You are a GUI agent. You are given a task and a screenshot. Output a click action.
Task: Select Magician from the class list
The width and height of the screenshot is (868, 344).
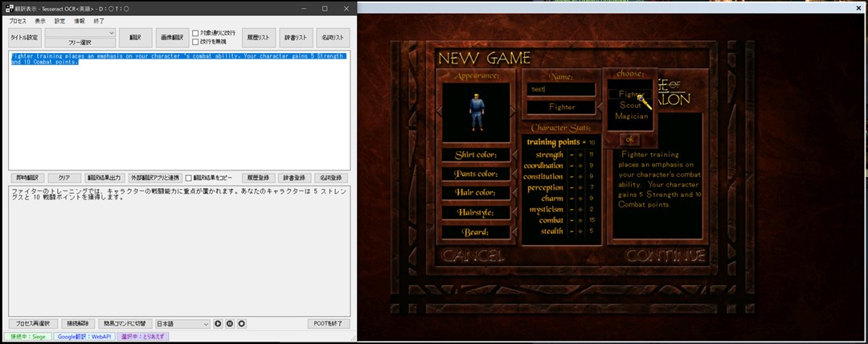(631, 117)
